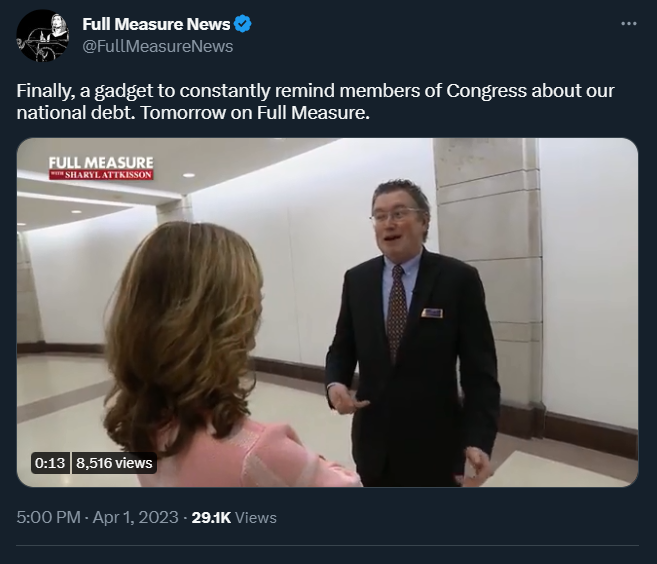Click the man's patterned necktie in the video
Screen dimensions: 657x564
396,311
